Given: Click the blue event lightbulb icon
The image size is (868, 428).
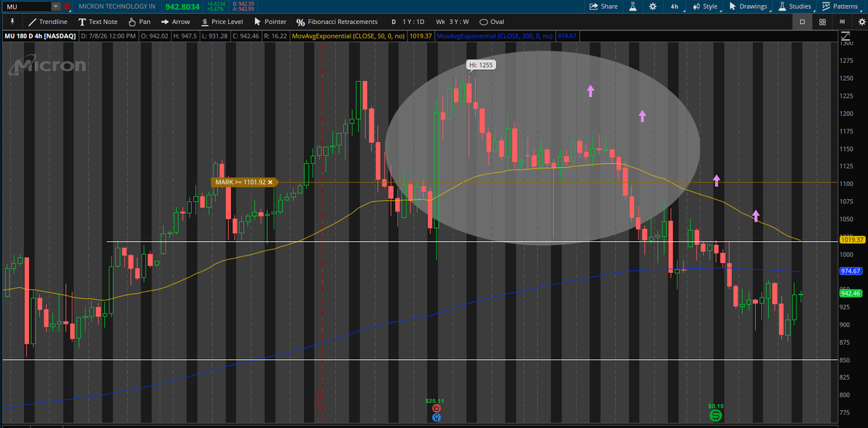Looking at the screenshot, I should [437, 417].
